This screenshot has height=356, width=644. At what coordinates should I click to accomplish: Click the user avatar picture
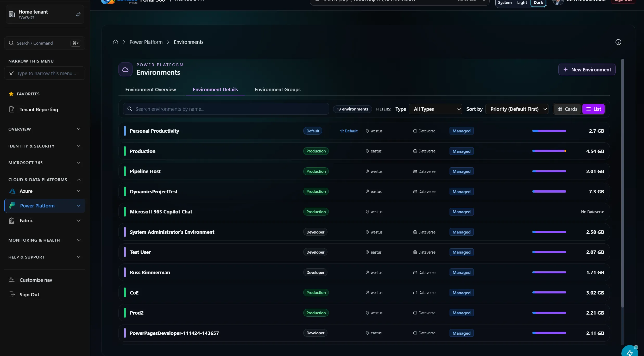(558, 2)
